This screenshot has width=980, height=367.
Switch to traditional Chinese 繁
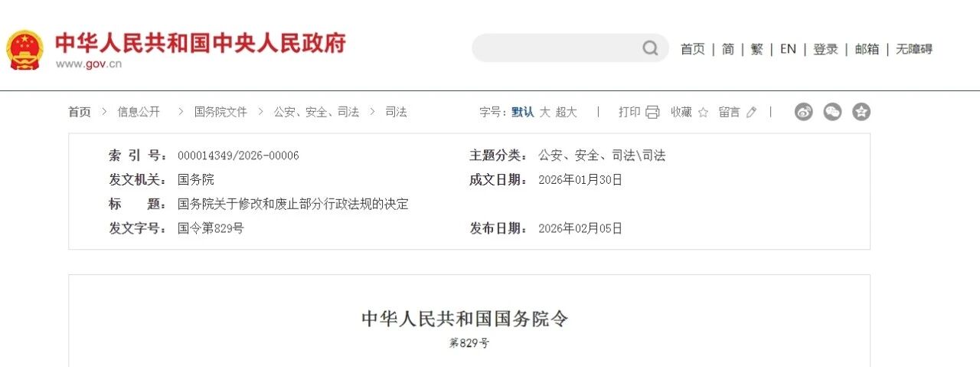coord(757,49)
